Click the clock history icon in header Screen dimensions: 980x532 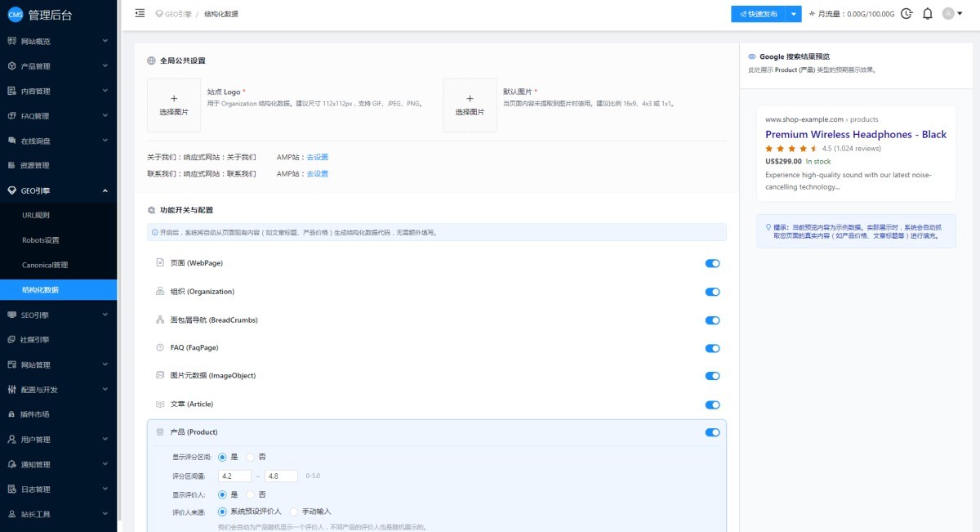[x=906, y=14]
